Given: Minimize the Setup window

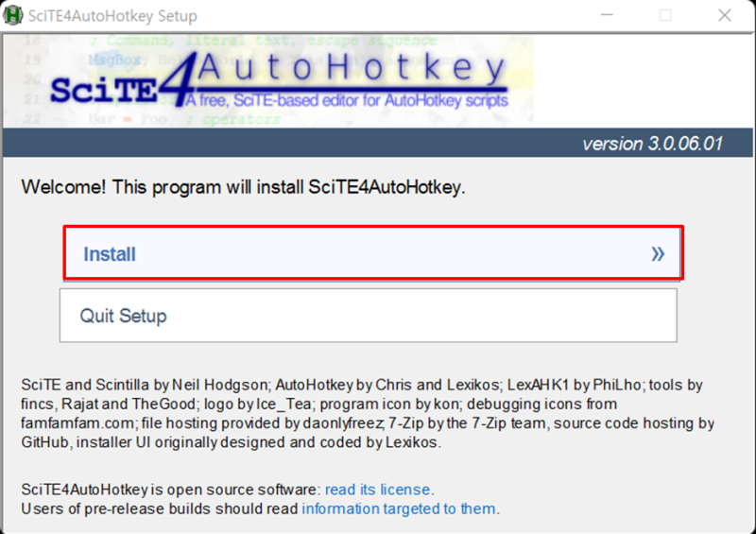Looking at the screenshot, I should click(607, 15).
